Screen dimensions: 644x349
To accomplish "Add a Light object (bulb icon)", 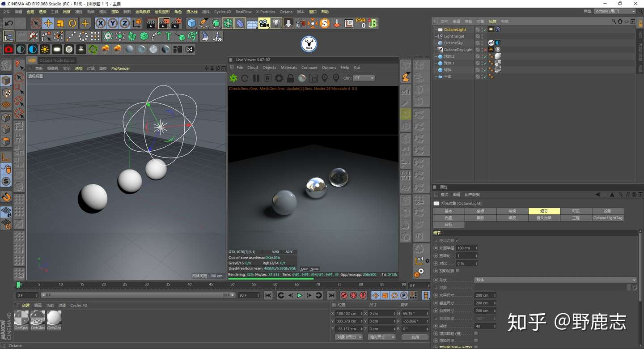I will [276, 23].
